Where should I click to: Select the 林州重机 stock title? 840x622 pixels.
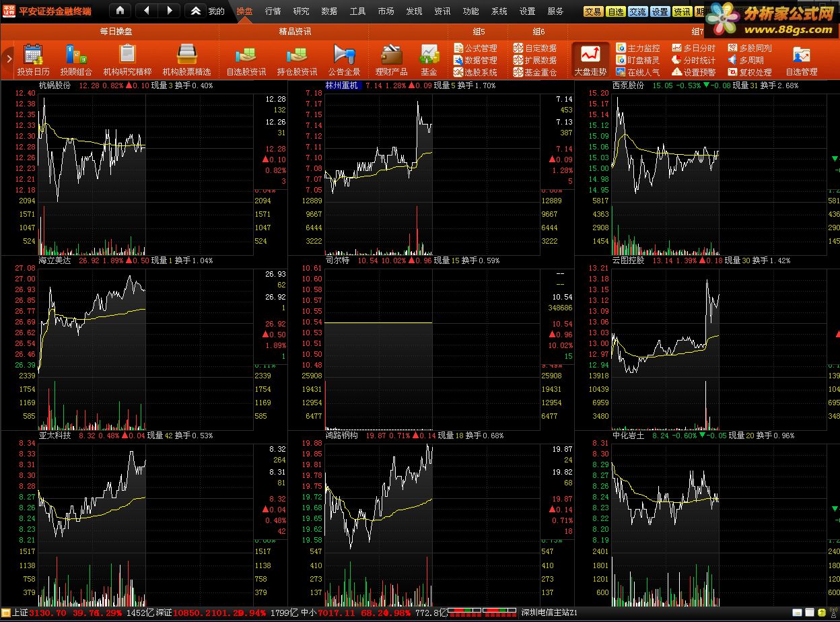pyautogui.click(x=343, y=85)
